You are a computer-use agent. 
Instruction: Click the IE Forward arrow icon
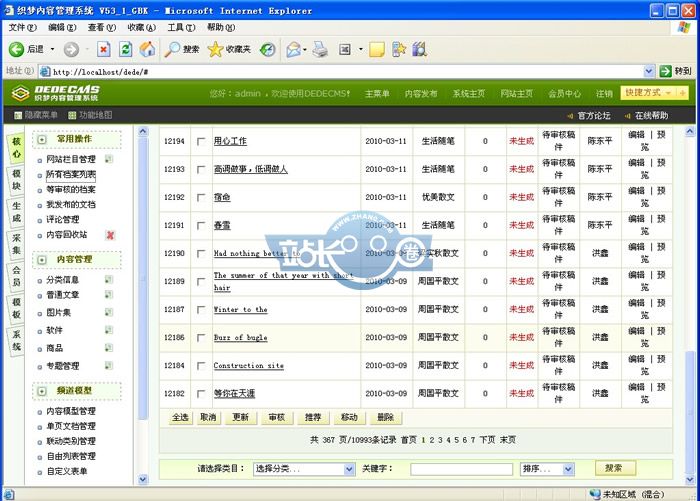(x=71, y=49)
